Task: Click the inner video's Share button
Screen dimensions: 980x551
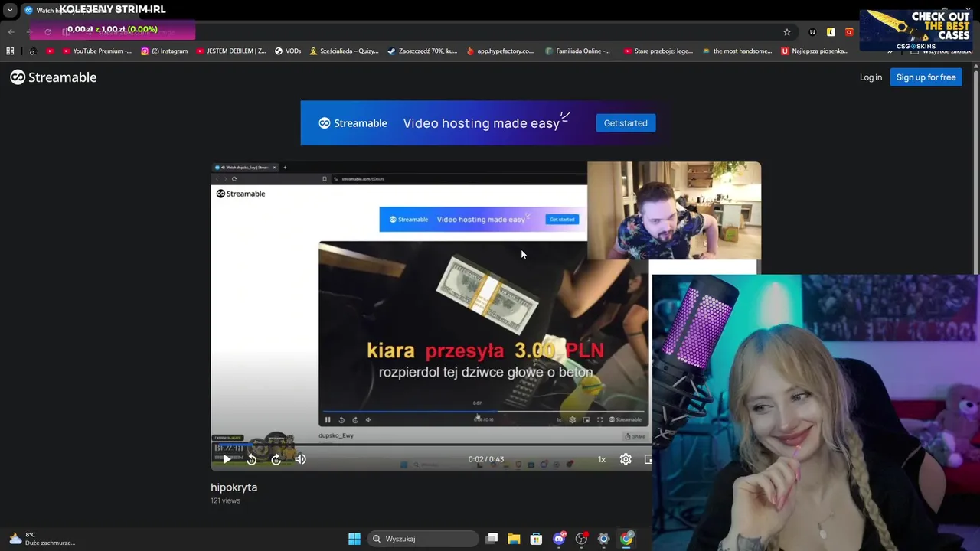Action: coord(635,436)
